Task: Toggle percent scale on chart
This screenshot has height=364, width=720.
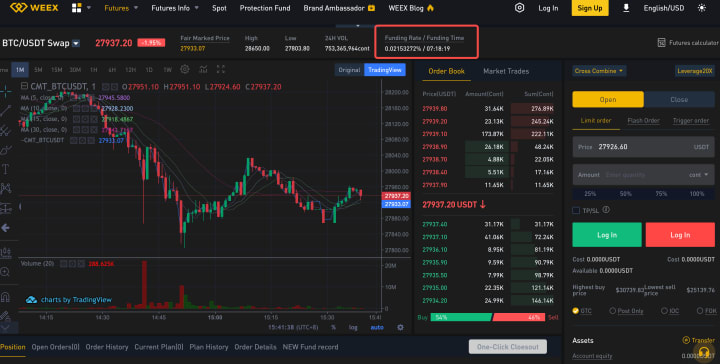Action: (333, 327)
